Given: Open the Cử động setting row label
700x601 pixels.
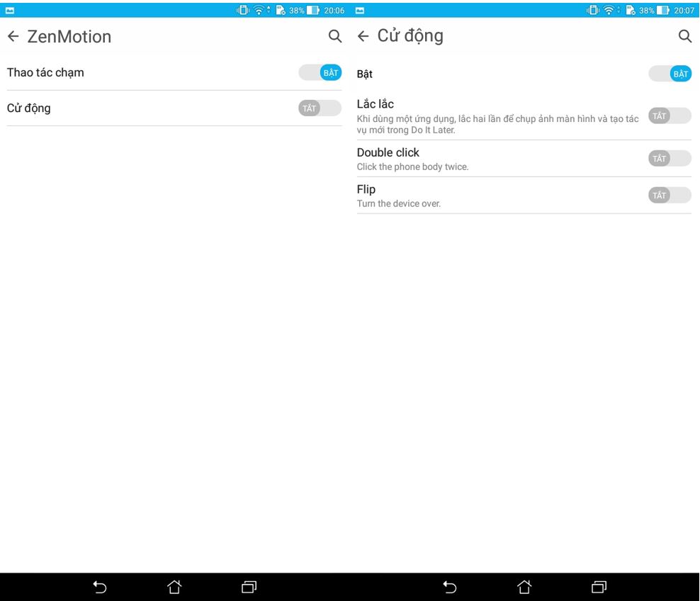Looking at the screenshot, I should (x=28, y=108).
